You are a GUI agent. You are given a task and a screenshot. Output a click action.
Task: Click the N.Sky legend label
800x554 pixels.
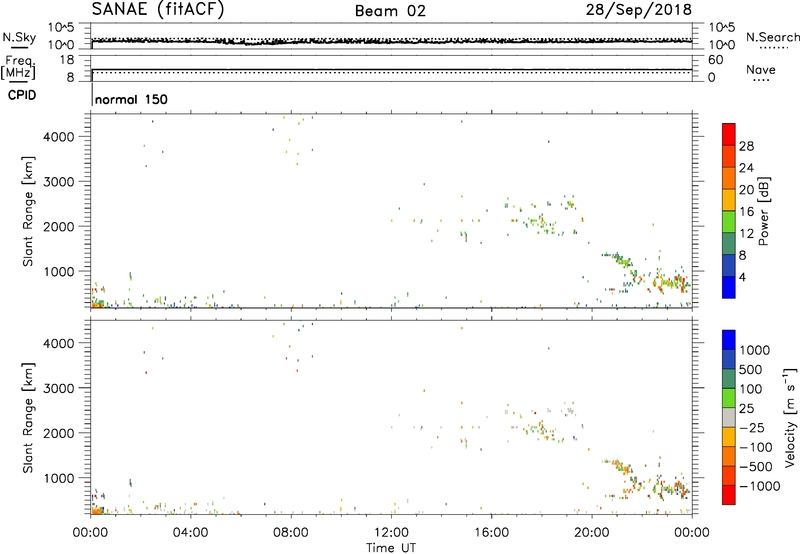click(x=19, y=37)
